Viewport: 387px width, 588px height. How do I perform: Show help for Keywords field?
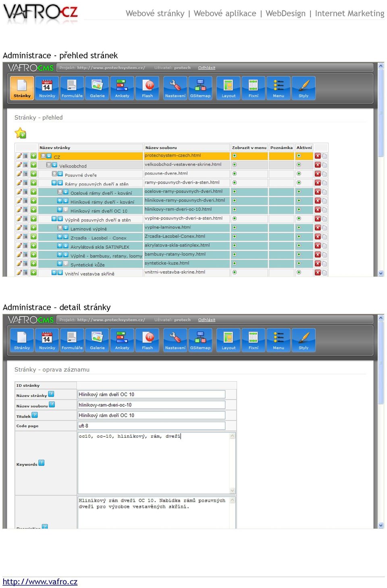point(42,463)
